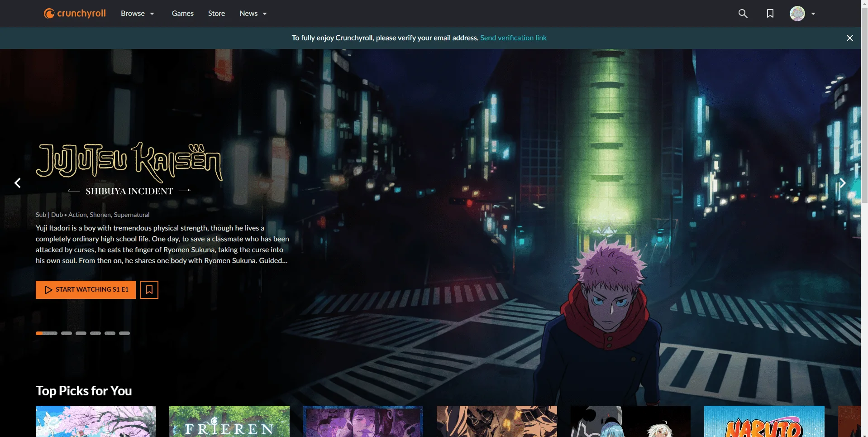Image resolution: width=868 pixels, height=437 pixels.
Task: Click the user profile avatar
Action: click(797, 14)
